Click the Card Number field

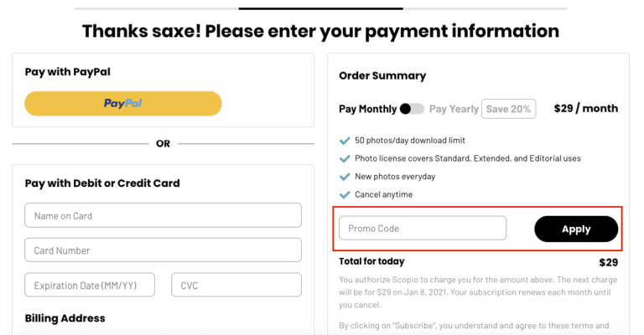click(x=163, y=250)
